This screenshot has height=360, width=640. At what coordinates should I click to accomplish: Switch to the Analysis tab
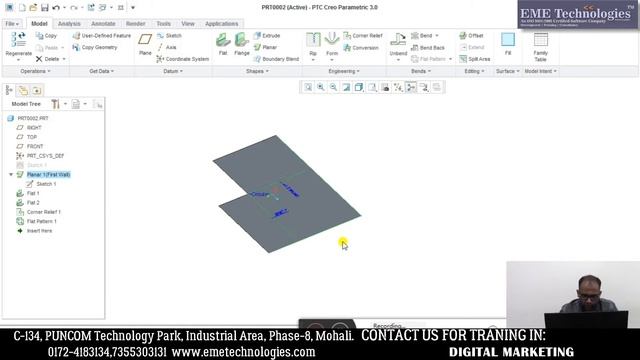point(69,24)
